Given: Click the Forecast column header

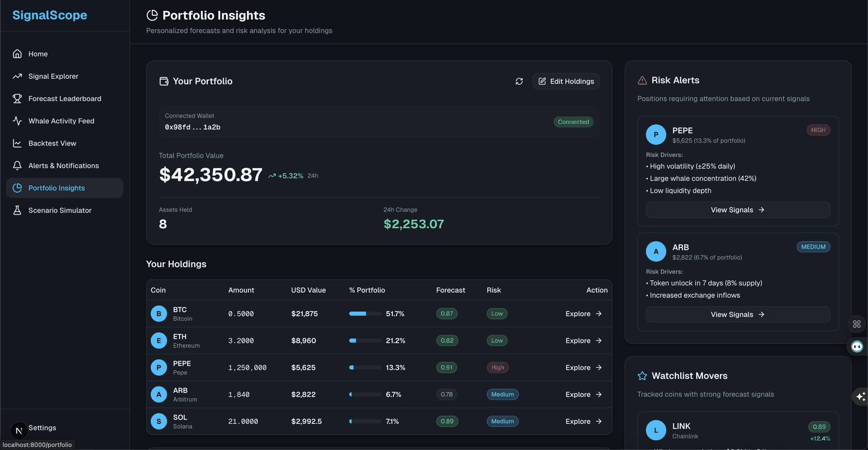Looking at the screenshot, I should click(x=451, y=290).
